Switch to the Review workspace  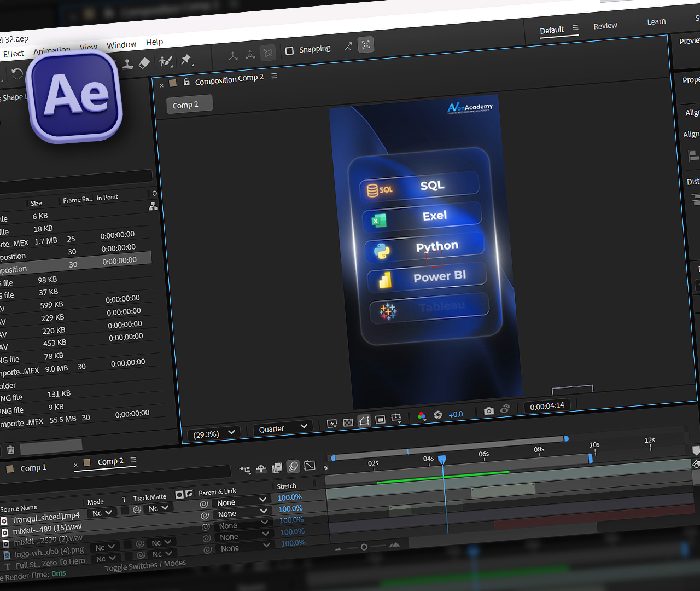(x=605, y=26)
